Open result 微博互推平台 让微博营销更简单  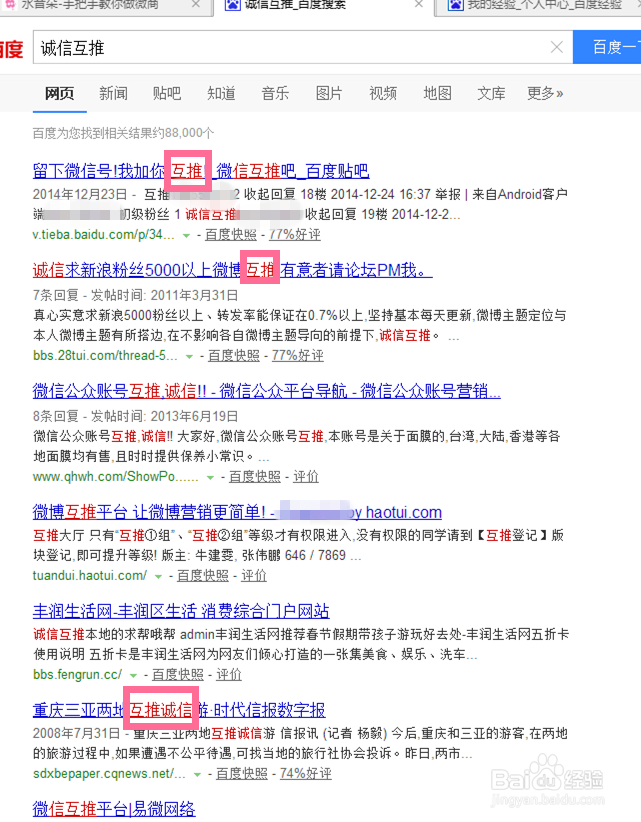(x=237, y=512)
